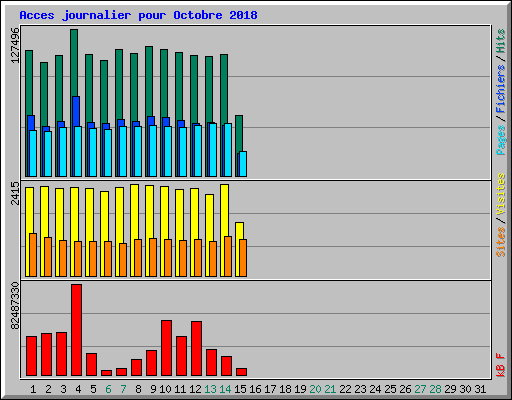Click the short red KB bar for day 6
512x400 pixels.
[106, 373]
